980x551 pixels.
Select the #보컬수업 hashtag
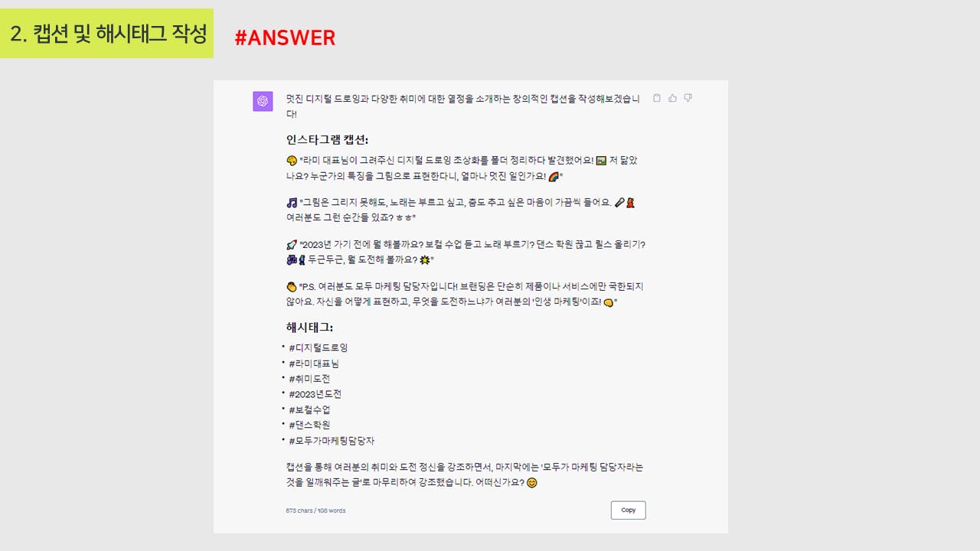(309, 409)
